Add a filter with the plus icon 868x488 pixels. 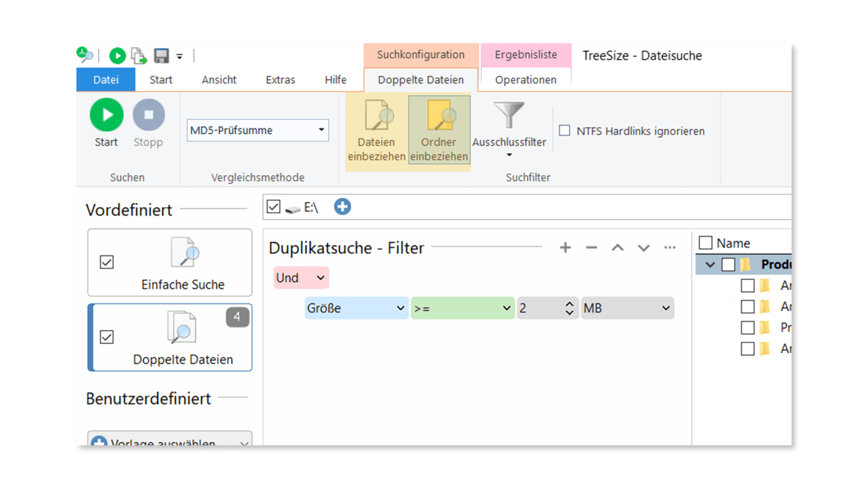tap(565, 248)
